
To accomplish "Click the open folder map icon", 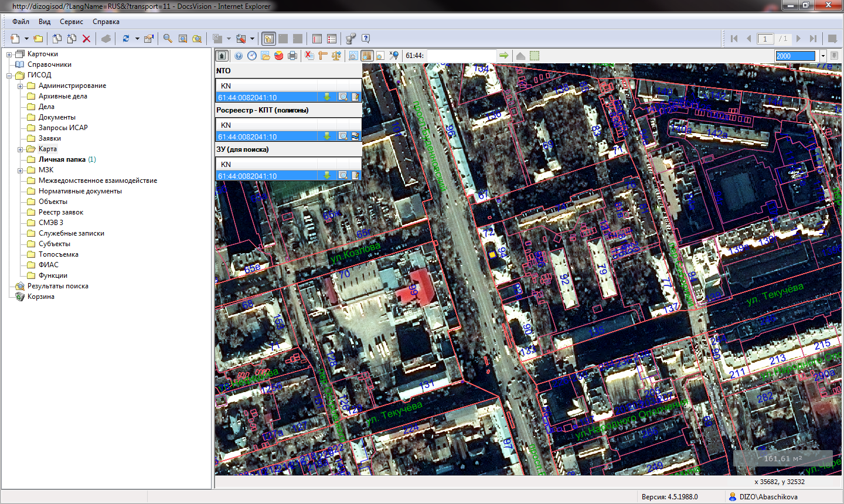I will click(266, 56).
